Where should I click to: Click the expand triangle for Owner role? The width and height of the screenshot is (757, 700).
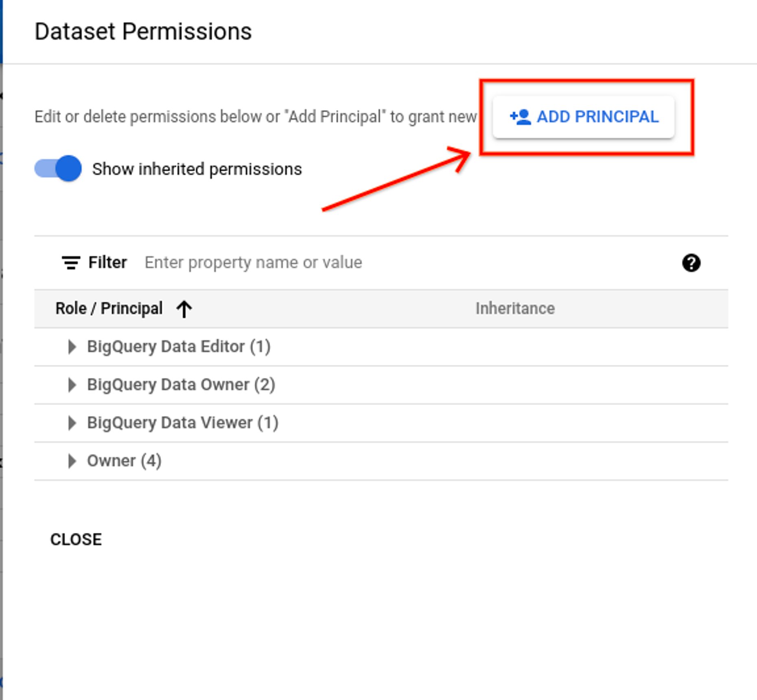[73, 460]
